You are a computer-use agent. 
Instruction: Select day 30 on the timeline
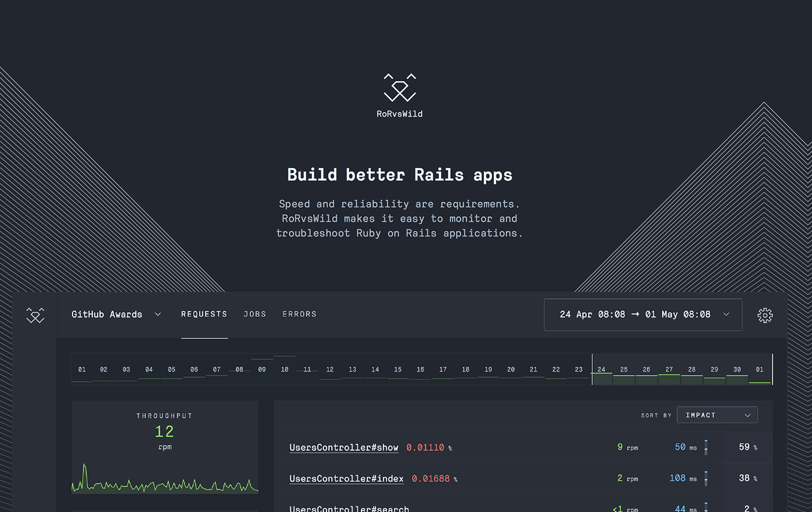737,369
